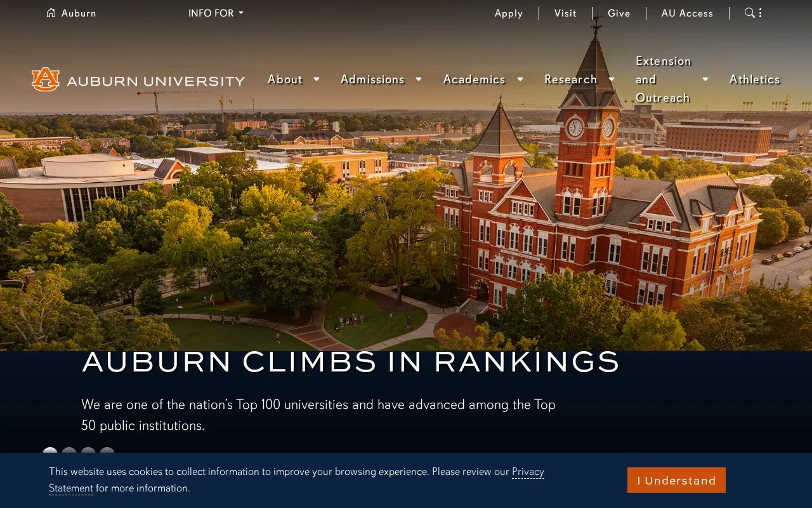The height and width of the screenshot is (508, 812).
Task: Go to Athletics in the main navigation
Action: point(755,79)
